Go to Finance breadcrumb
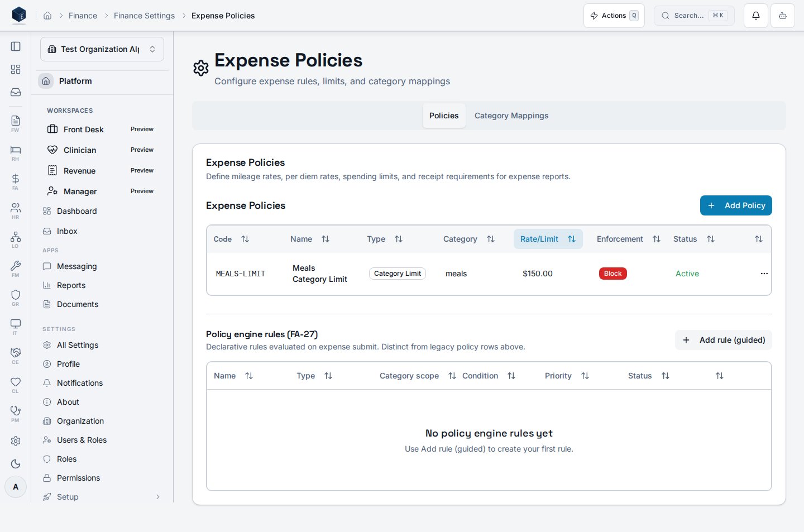This screenshot has height=532, width=804. coord(83,16)
